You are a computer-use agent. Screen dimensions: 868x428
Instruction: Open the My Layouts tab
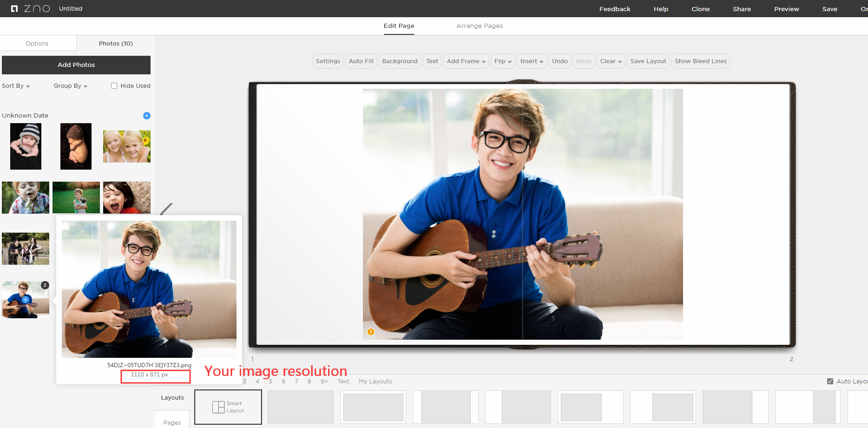pyautogui.click(x=375, y=382)
